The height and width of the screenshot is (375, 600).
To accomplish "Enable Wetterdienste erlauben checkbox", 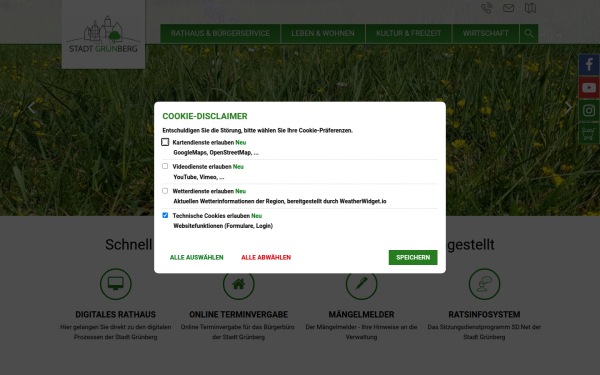I will pos(165,191).
